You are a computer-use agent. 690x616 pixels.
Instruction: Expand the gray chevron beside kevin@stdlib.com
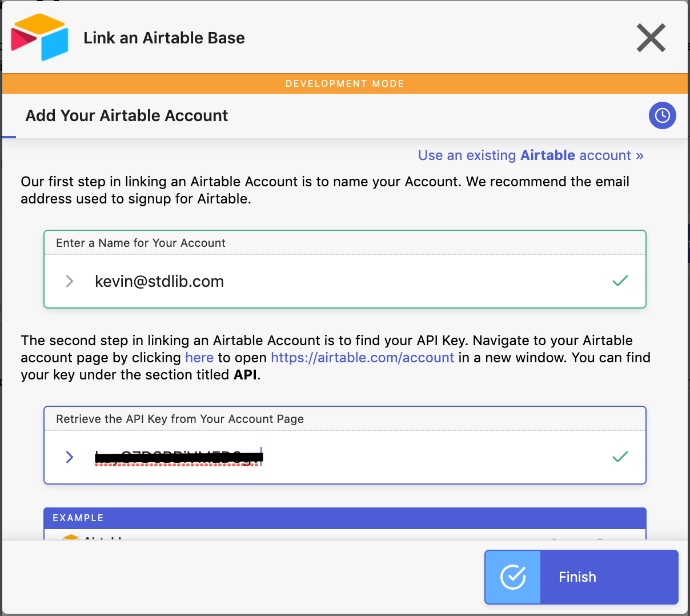[70, 281]
